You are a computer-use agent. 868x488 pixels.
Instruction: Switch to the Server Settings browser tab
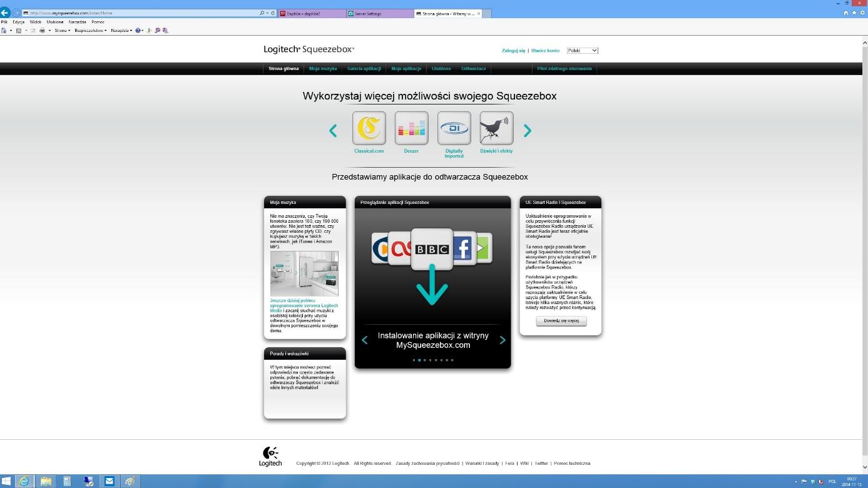tap(380, 13)
